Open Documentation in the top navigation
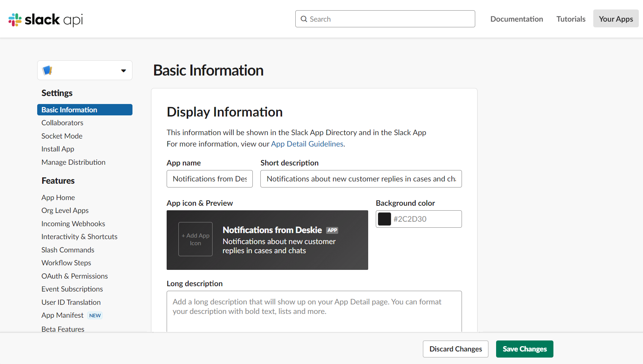643x364 pixels. click(x=517, y=19)
